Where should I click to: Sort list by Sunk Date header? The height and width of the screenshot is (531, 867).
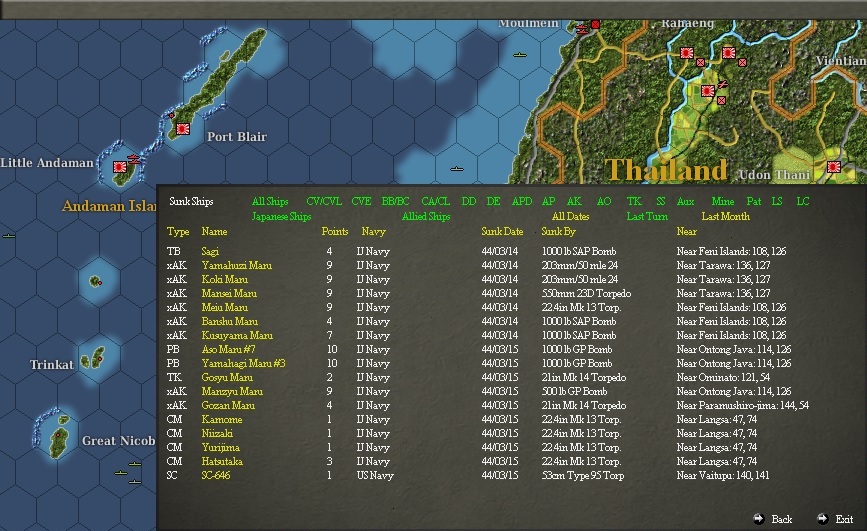tap(502, 231)
